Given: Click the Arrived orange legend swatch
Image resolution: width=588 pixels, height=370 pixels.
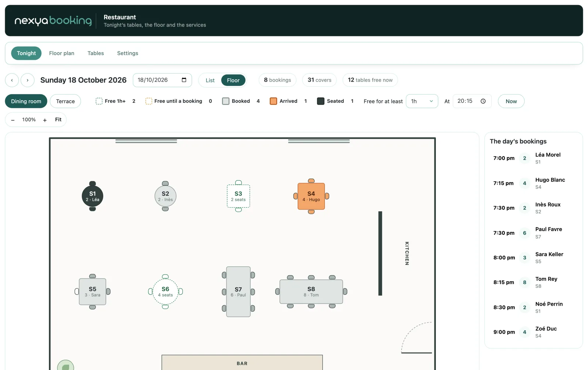Looking at the screenshot, I should pos(273,101).
